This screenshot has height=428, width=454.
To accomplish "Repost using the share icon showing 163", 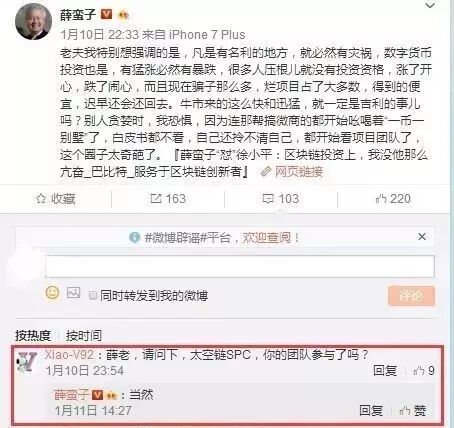I will pyautogui.click(x=156, y=199).
